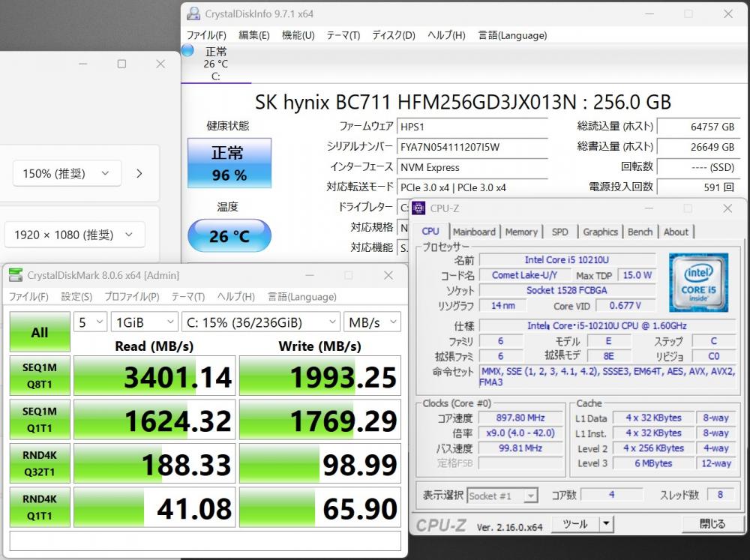This screenshot has height=560, width=750.
Task: Click the chevron arrow beside the 150% scale
Action: [139, 173]
